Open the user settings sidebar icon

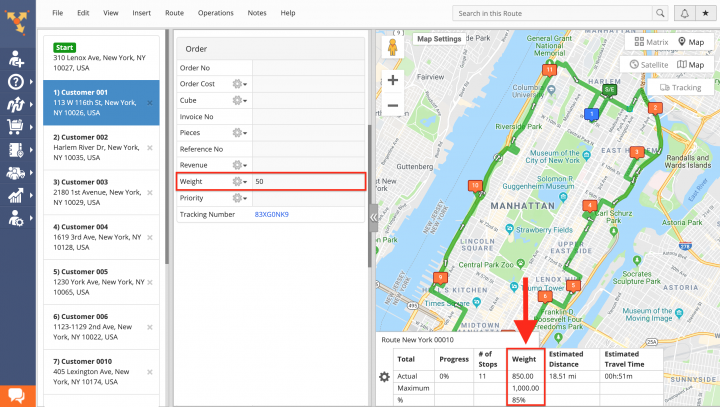[16, 218]
